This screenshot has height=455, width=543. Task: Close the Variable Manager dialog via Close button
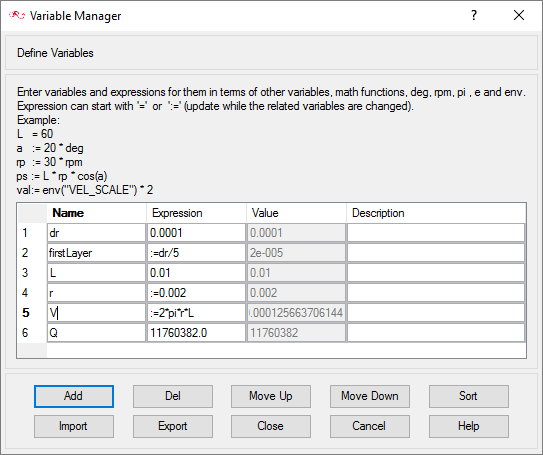(271, 426)
